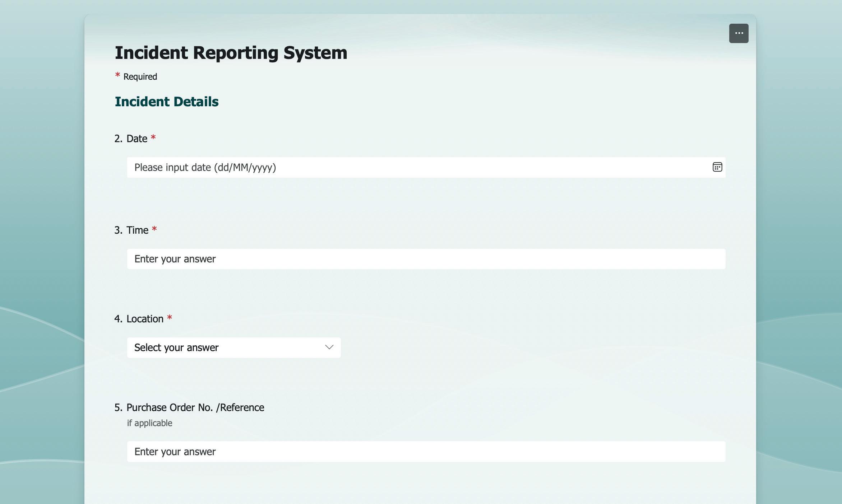Click the 'Incident Details' section heading
Viewport: 842px width, 504px height.
tap(167, 102)
